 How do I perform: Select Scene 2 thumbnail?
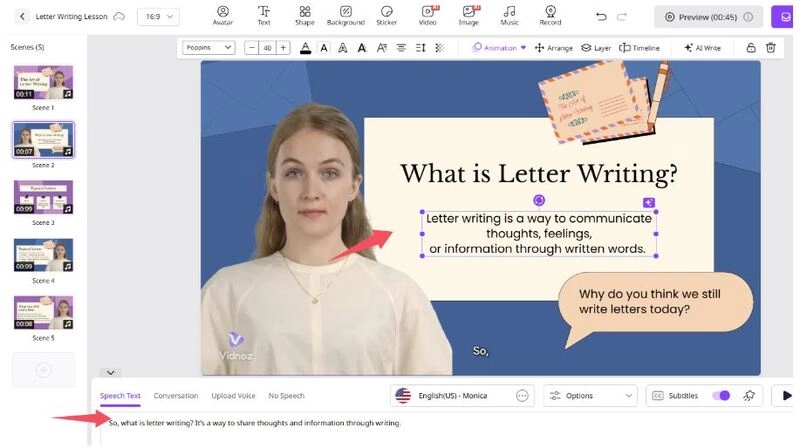[x=43, y=140]
